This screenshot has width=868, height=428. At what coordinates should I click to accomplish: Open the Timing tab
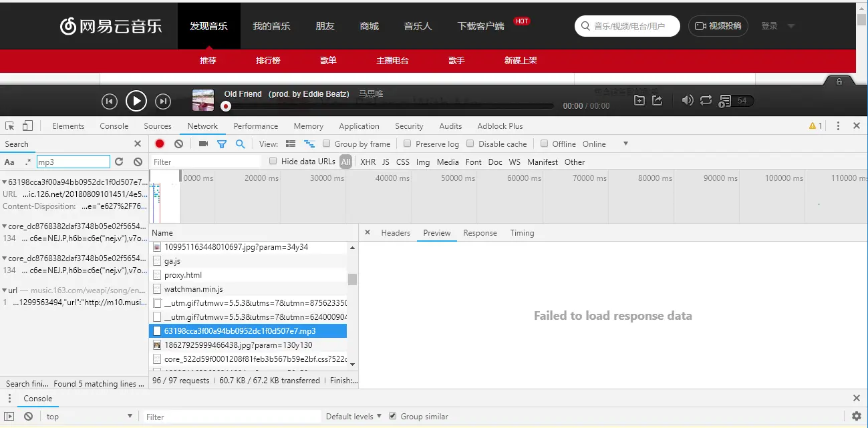tap(522, 232)
